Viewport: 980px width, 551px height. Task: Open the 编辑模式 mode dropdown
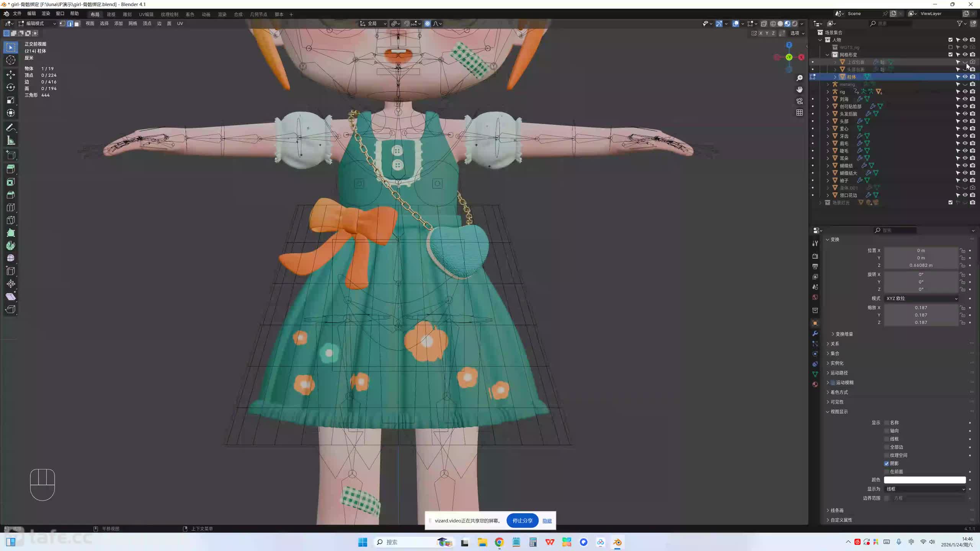click(x=37, y=23)
